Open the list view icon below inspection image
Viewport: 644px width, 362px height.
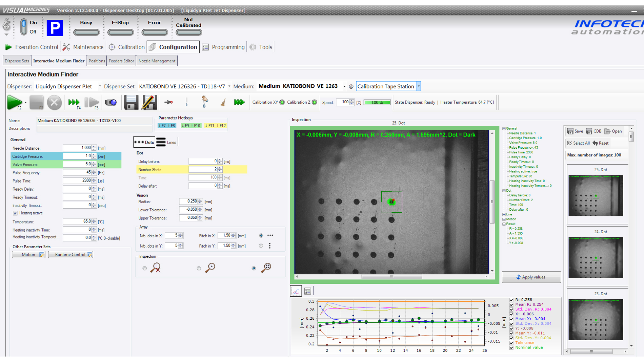(308, 291)
